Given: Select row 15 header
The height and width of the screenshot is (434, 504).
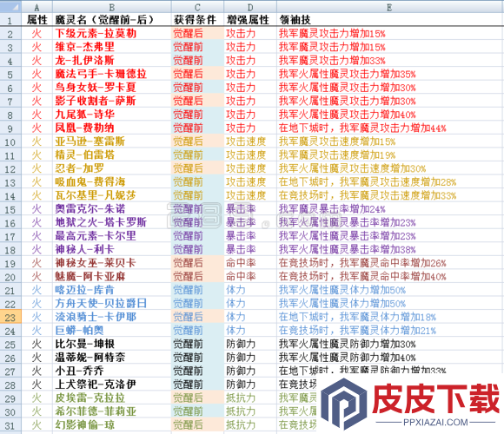Looking at the screenshot, I should [x=10, y=209].
